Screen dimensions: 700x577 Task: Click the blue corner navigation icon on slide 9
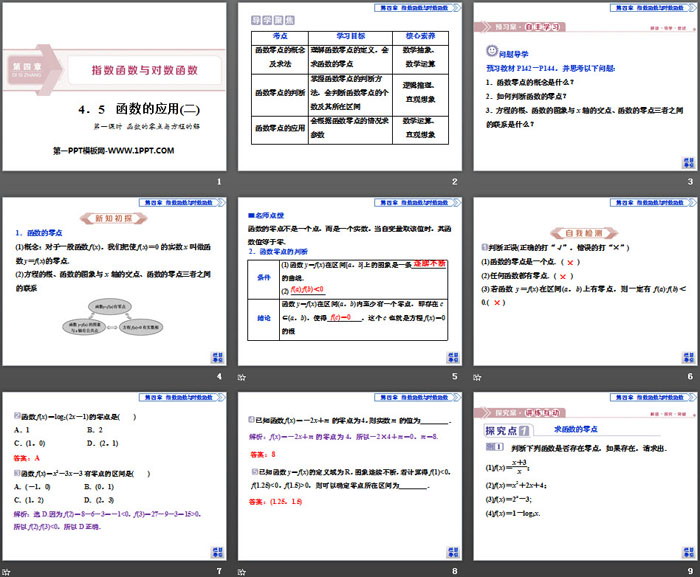tap(688, 552)
